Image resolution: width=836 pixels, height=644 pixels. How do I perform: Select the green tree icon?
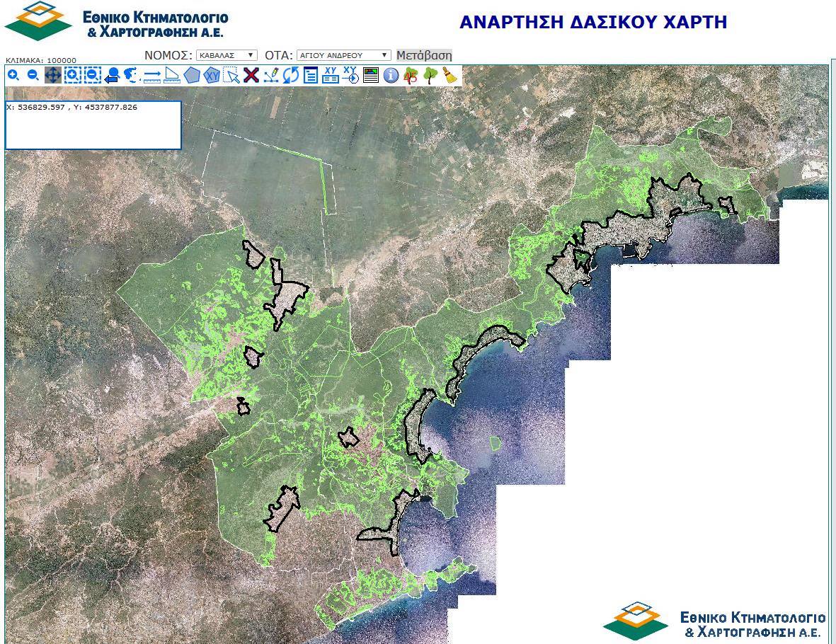(430, 75)
